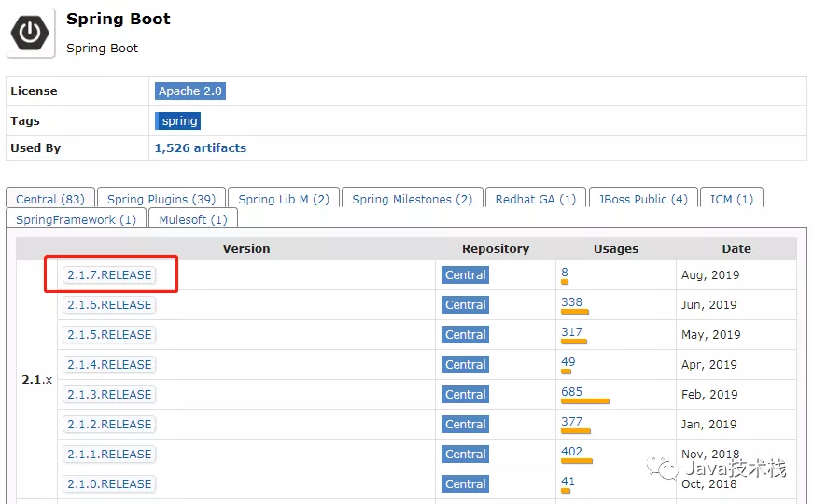Switch to the Central (83) tab
The width and height of the screenshot is (813, 504).
tap(50, 199)
